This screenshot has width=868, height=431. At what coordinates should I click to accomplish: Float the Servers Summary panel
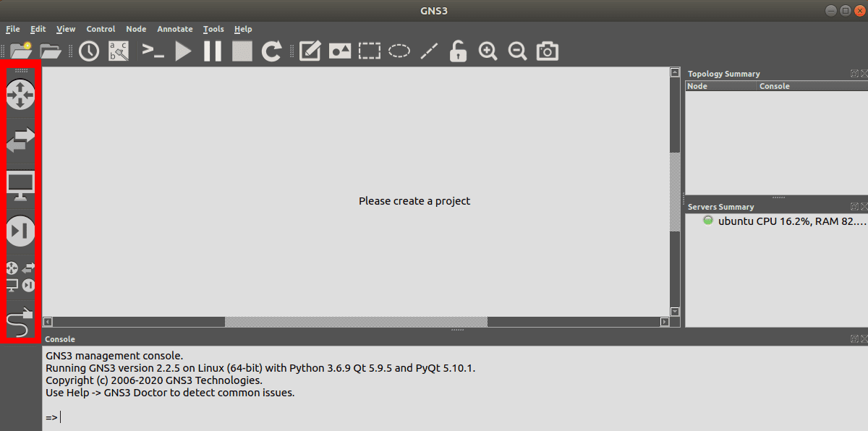(854, 207)
